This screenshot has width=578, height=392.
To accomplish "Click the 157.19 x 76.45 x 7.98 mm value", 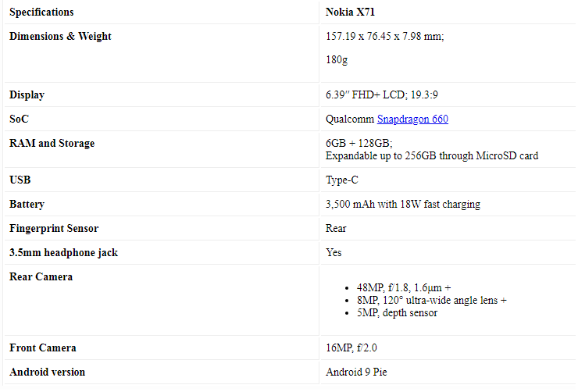I will [384, 37].
